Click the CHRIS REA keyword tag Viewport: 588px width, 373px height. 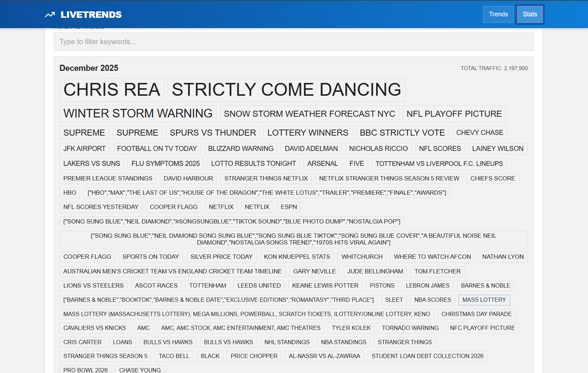coord(112,90)
